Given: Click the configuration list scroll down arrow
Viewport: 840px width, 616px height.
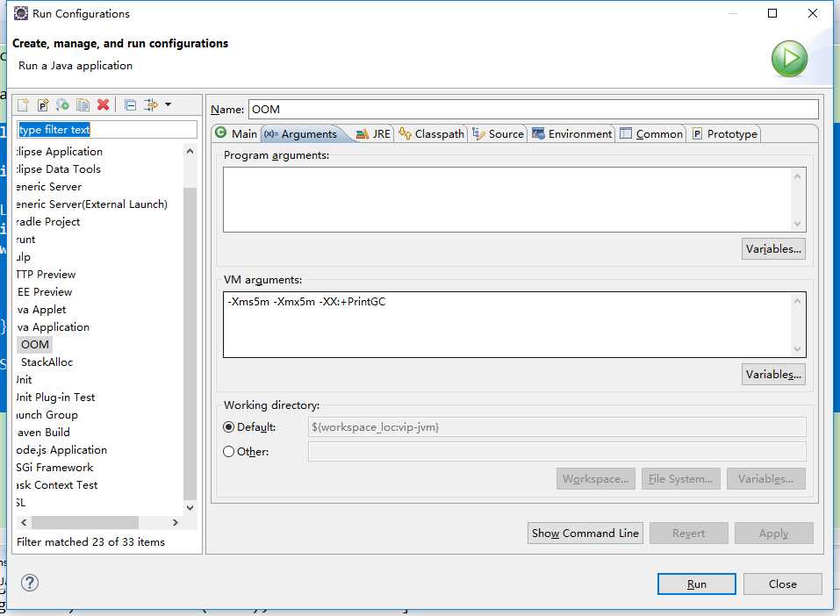Looking at the screenshot, I should pos(190,507).
